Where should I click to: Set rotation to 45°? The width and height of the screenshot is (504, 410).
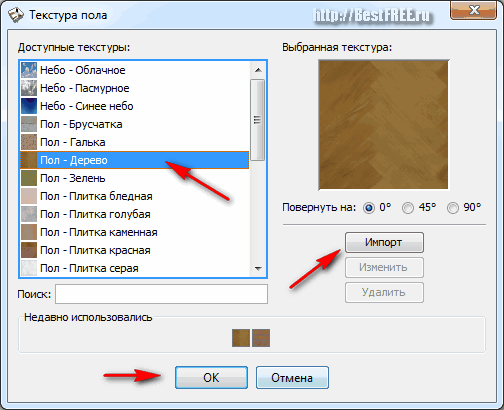[408, 208]
